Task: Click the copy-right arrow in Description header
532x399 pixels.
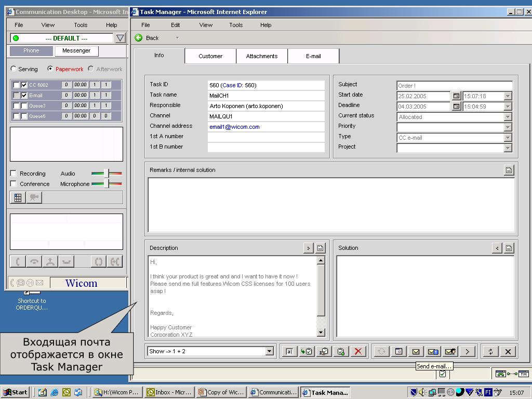Action: click(x=309, y=248)
